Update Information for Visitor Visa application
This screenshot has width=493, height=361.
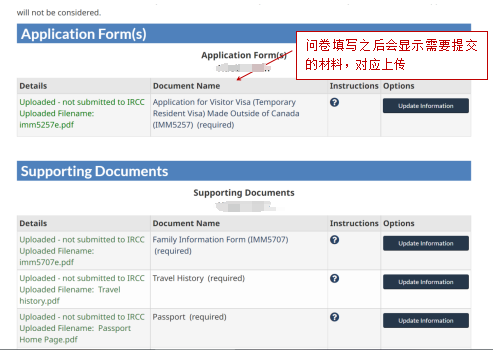426,106
